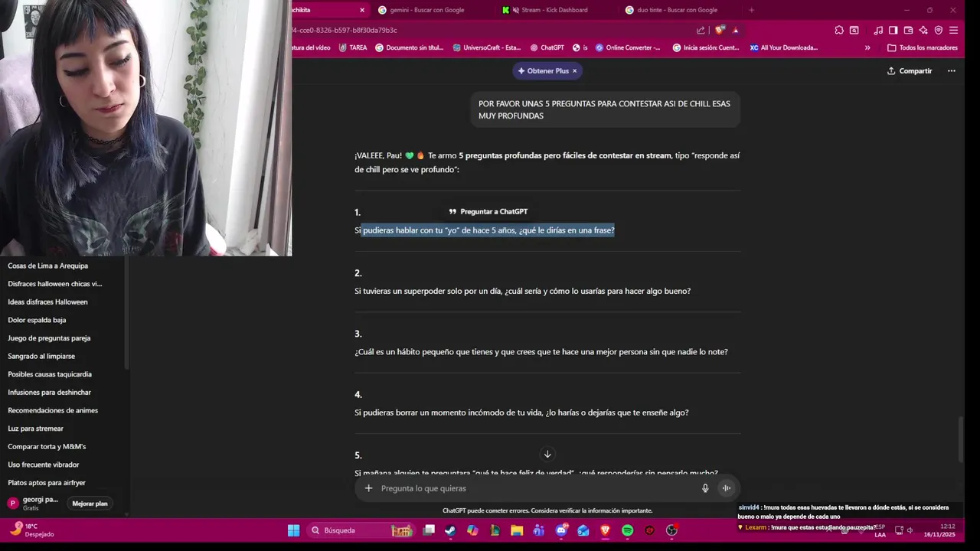Viewport: 980px width, 551px height.
Task: Open the browser extensions puzzle icon
Action: tap(839, 30)
